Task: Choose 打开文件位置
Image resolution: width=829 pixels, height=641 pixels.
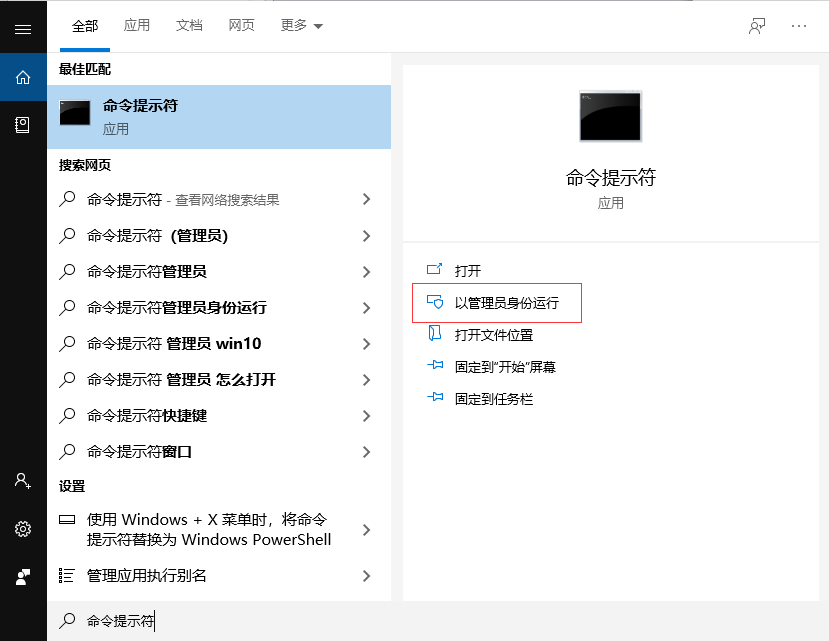Action: tap(494, 335)
